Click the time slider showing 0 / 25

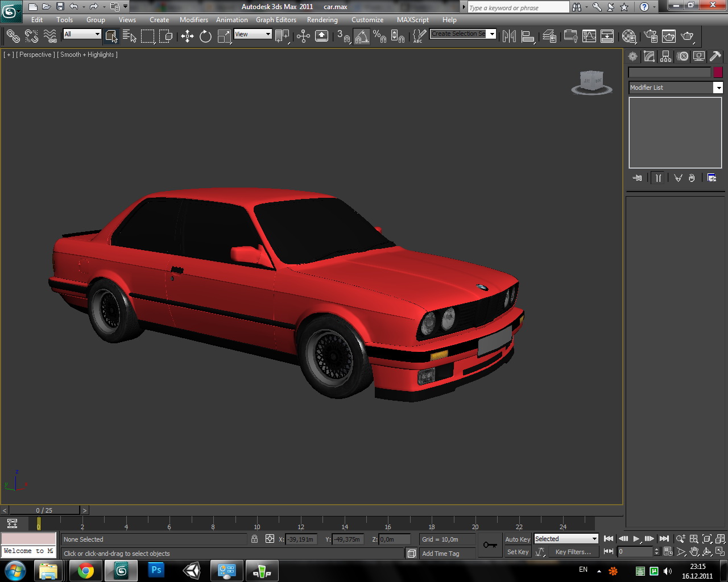pos(44,510)
